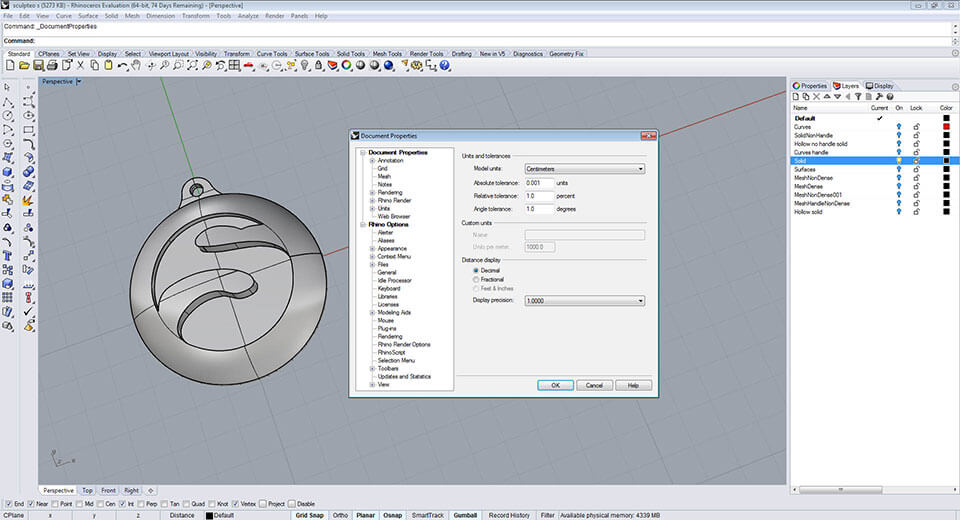The image size is (960, 520).
Task: Toggle the Vertex osnap checkbox
Action: (236, 503)
